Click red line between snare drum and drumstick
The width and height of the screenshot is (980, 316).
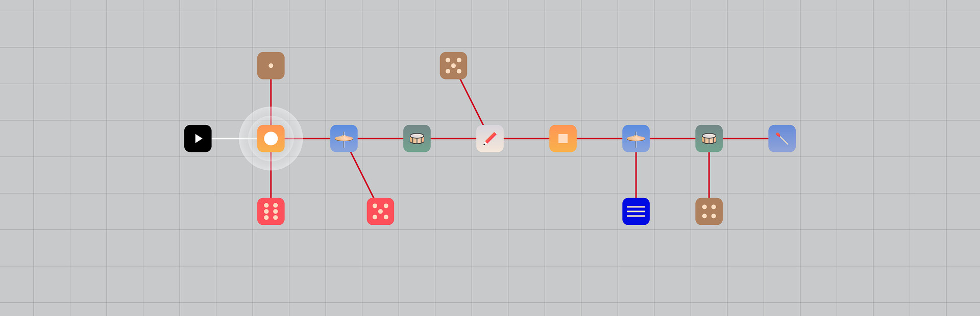745,138
